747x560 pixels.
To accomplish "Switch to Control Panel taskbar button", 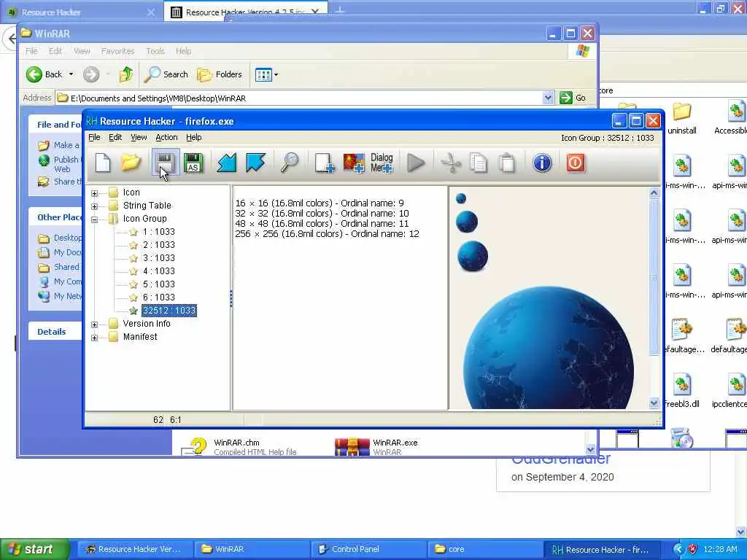I will 368,549.
